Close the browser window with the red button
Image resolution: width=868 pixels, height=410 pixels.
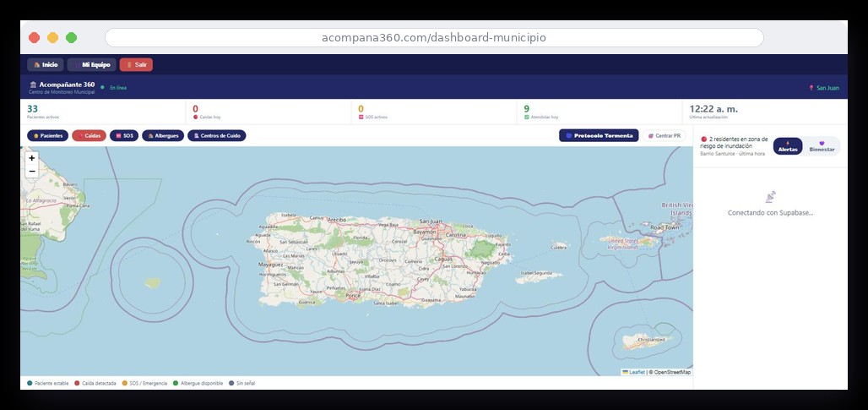coord(35,38)
